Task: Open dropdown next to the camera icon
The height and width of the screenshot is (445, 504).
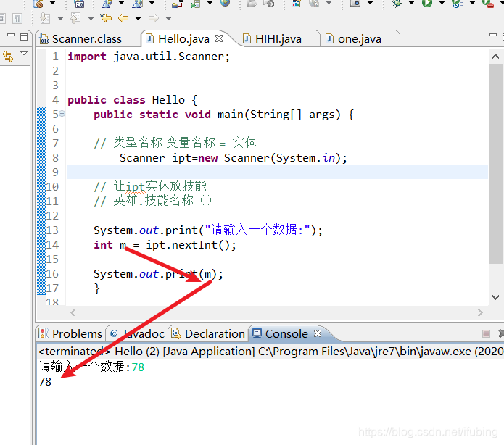Action: click(370, 3)
